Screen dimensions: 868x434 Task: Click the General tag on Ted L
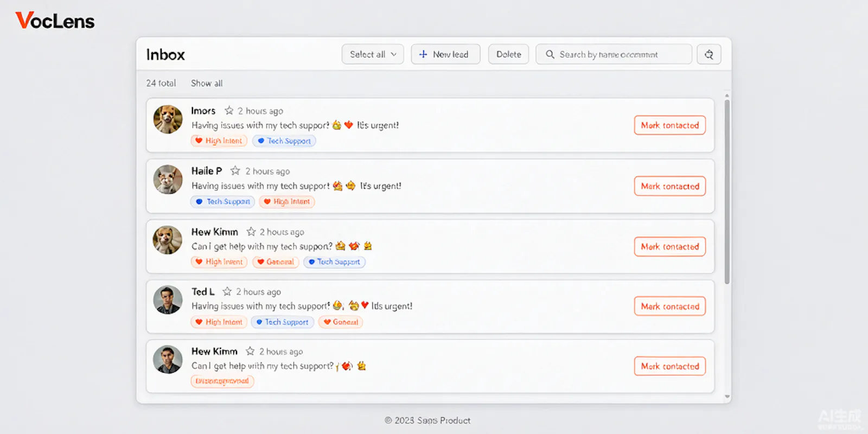click(x=341, y=322)
